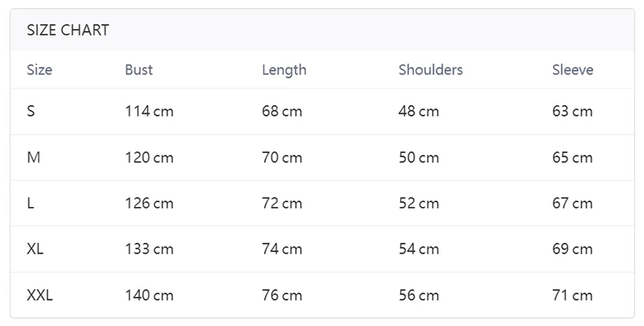Select the 54 cm shoulders value

(x=419, y=250)
